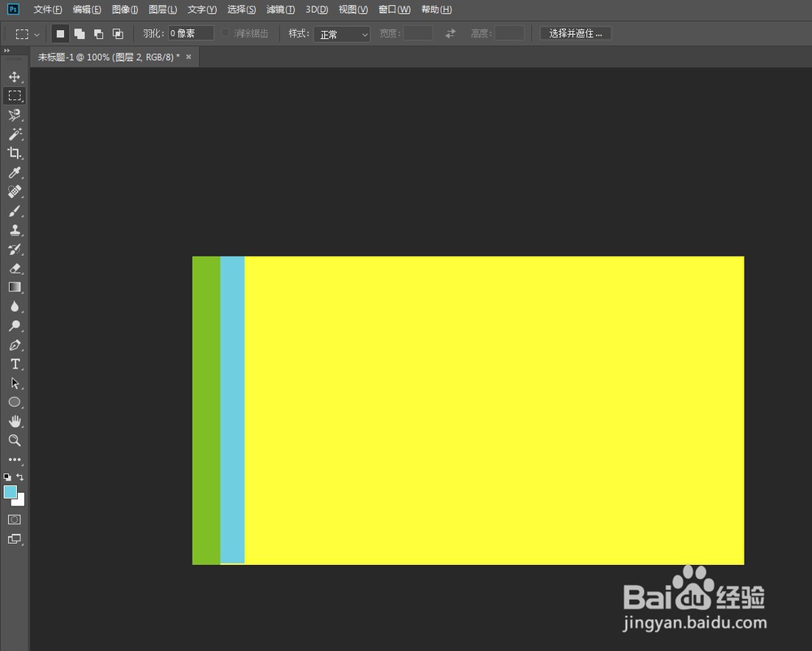Select the Crop tool

pos(15,153)
